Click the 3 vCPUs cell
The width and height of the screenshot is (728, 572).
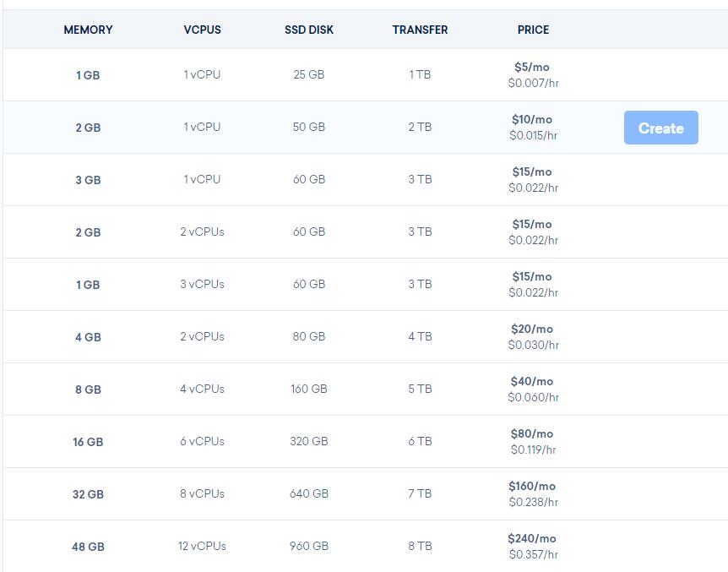click(202, 284)
